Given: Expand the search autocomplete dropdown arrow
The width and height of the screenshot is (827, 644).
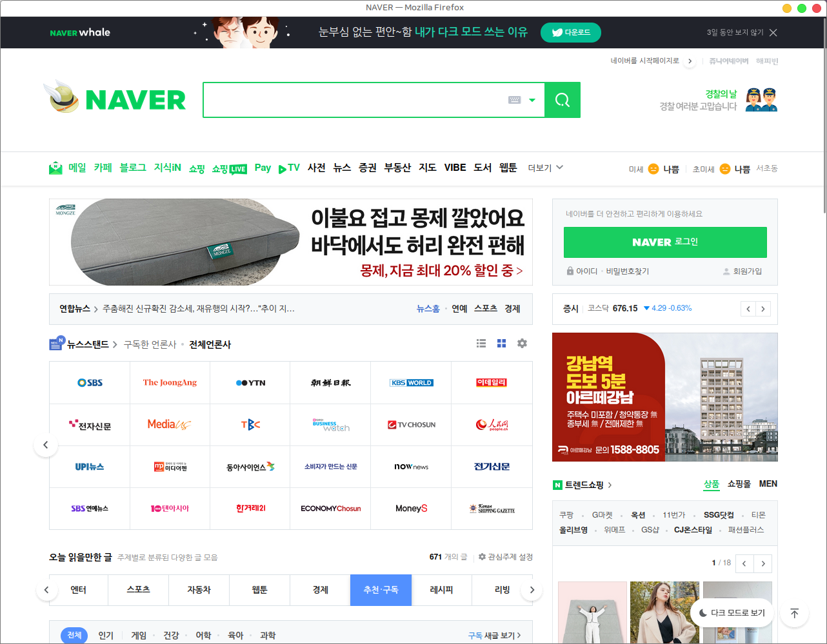Looking at the screenshot, I should point(532,100).
